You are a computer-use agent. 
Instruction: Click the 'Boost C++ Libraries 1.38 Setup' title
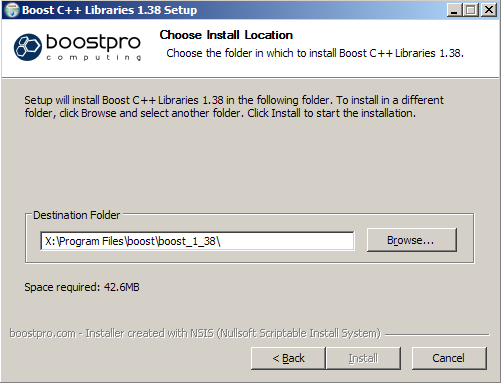click(x=110, y=10)
